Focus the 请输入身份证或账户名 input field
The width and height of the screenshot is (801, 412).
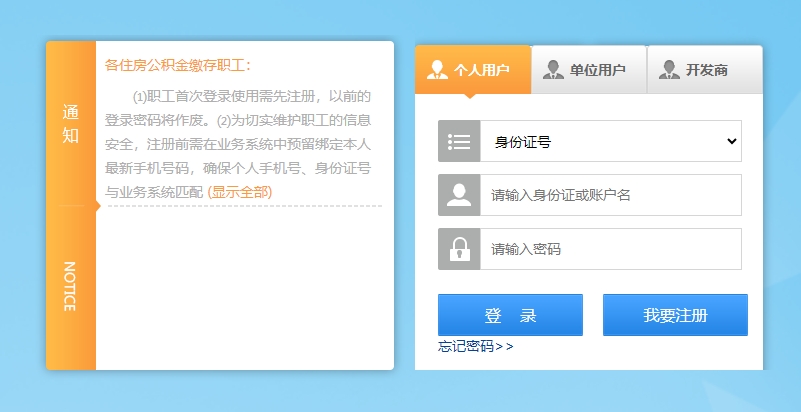610,195
